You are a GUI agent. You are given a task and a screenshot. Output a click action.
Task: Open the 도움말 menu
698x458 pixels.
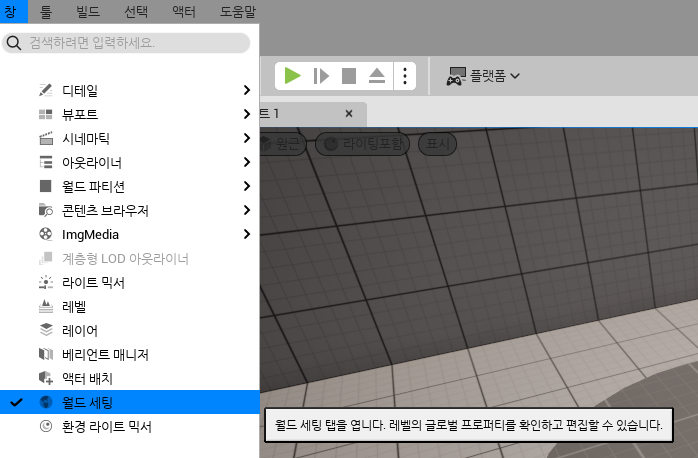[238, 11]
